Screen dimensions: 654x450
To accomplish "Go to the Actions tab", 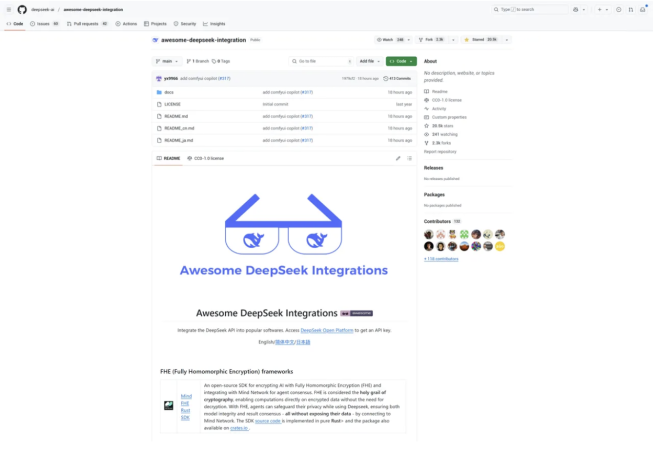I will tap(125, 23).
